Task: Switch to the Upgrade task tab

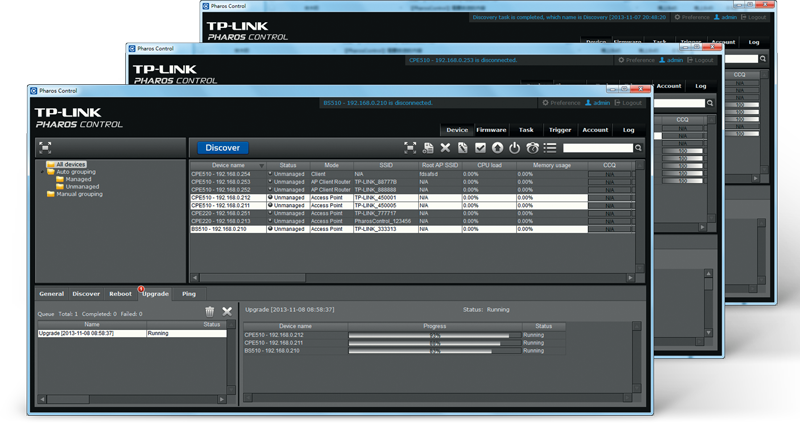Action: point(155,294)
